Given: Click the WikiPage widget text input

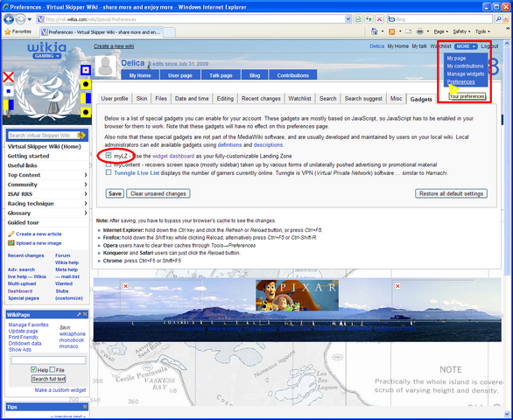Looking at the screenshot, I should pyautogui.click(x=48, y=360).
